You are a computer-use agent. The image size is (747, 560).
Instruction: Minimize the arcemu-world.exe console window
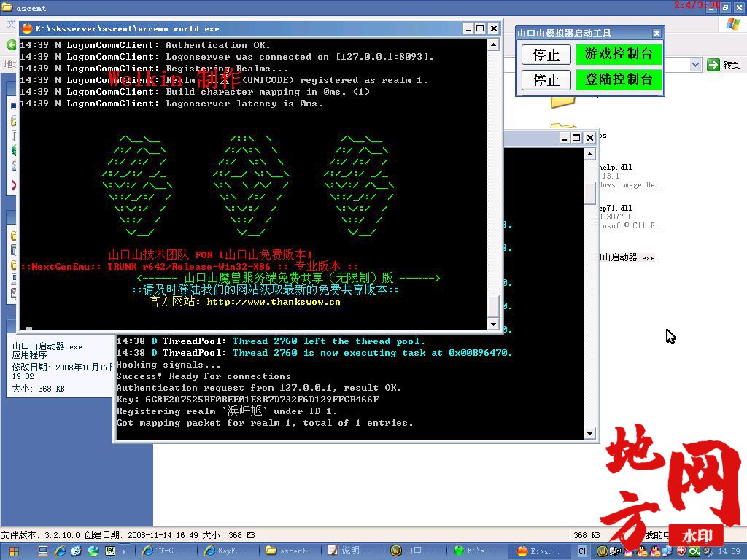tap(468, 28)
